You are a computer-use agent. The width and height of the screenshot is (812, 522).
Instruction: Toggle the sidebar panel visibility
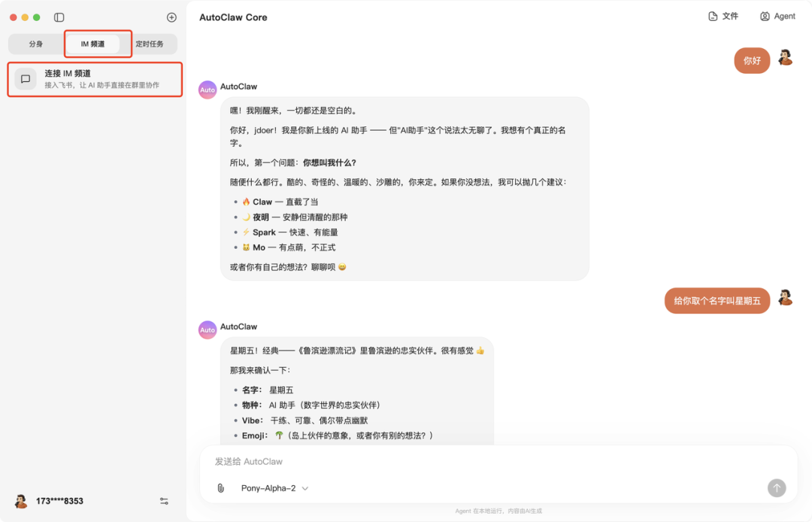(59, 17)
